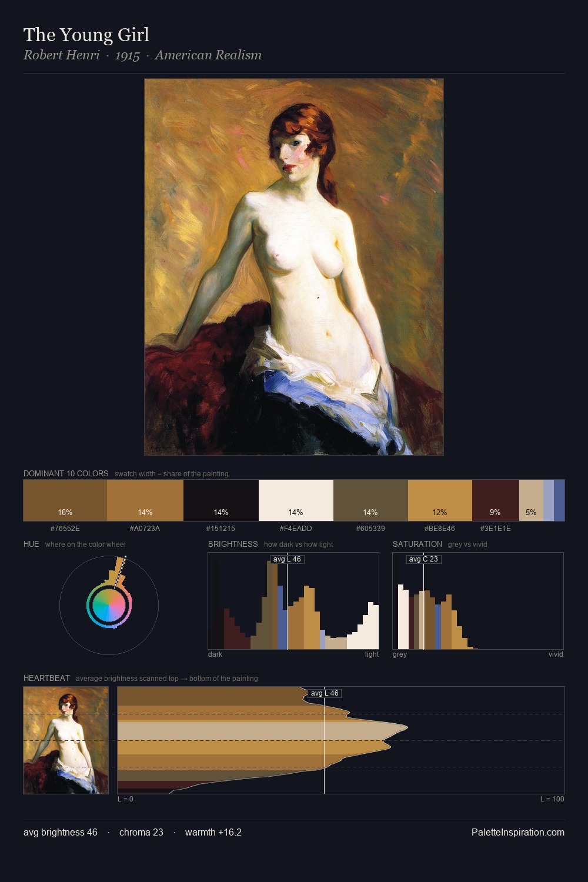Click the hex code '#605339'
The image size is (588, 882).
(x=370, y=529)
